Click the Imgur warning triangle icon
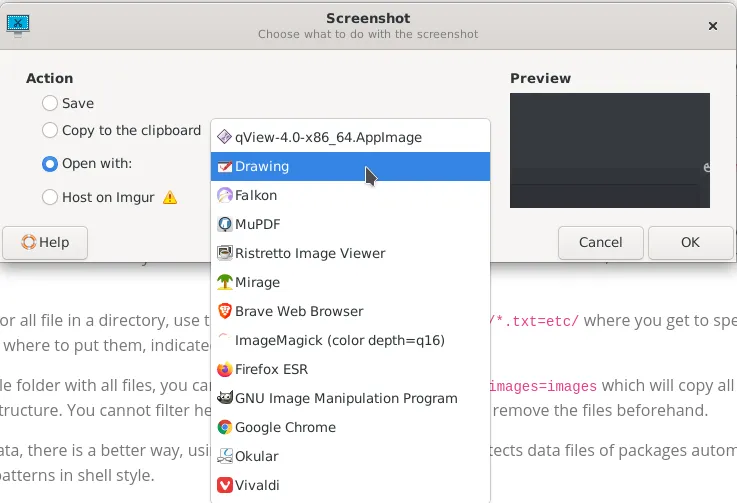The image size is (737, 503). 170,197
